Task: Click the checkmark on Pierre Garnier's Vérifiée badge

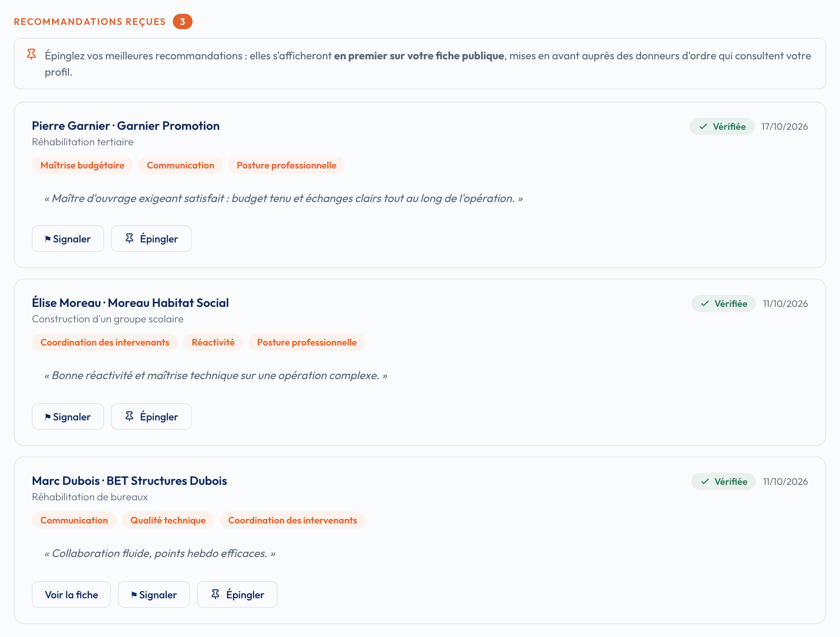Action: tap(703, 126)
